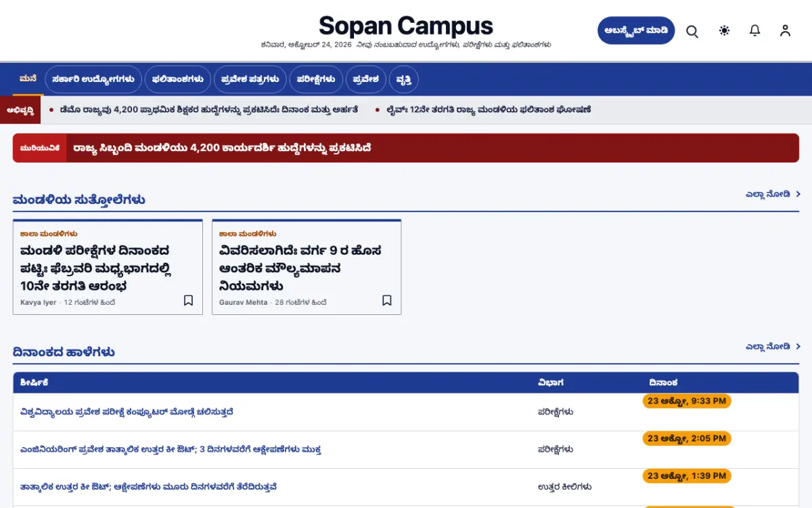Open the ಪ್ರವೇಶ nav item
The height and width of the screenshot is (508, 812).
366,79
